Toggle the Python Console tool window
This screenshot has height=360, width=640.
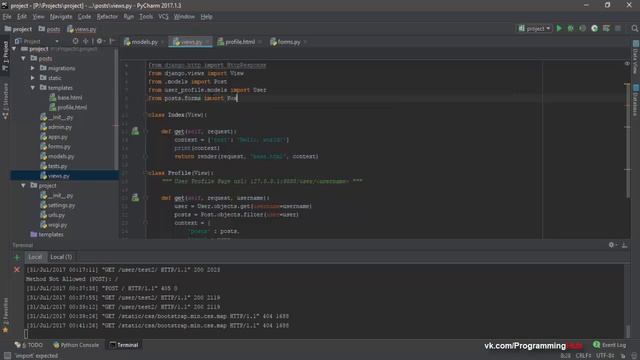coord(76,345)
